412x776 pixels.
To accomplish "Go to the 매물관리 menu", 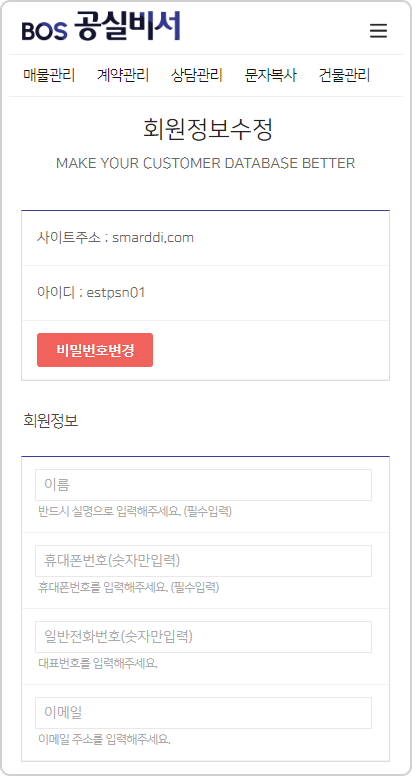I will click(49, 76).
